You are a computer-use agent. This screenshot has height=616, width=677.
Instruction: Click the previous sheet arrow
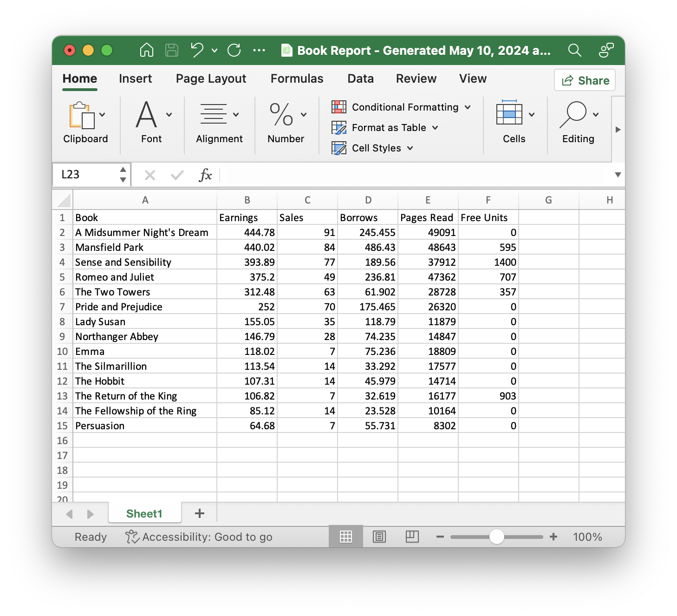[x=70, y=514]
